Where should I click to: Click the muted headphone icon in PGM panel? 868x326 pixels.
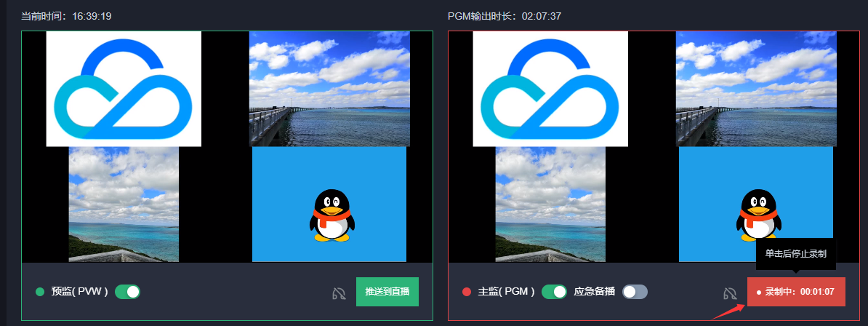[x=730, y=293]
